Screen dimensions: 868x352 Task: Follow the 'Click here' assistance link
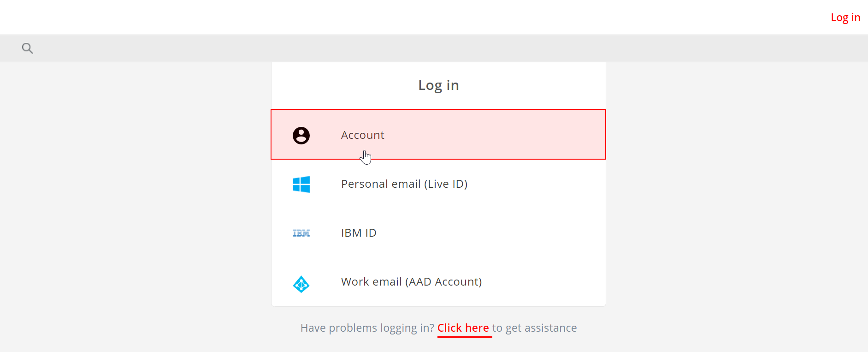tap(463, 328)
